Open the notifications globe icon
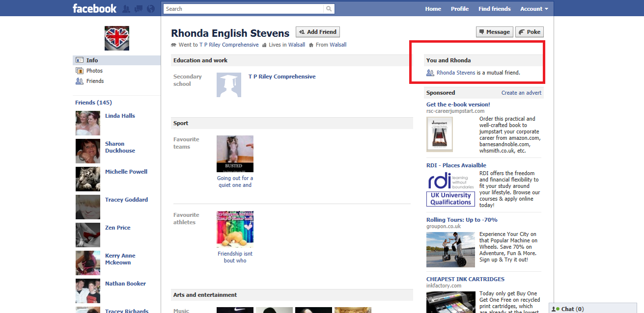 click(x=151, y=9)
